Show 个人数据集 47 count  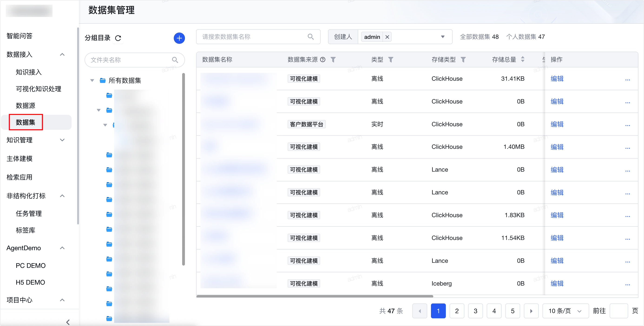tap(525, 37)
